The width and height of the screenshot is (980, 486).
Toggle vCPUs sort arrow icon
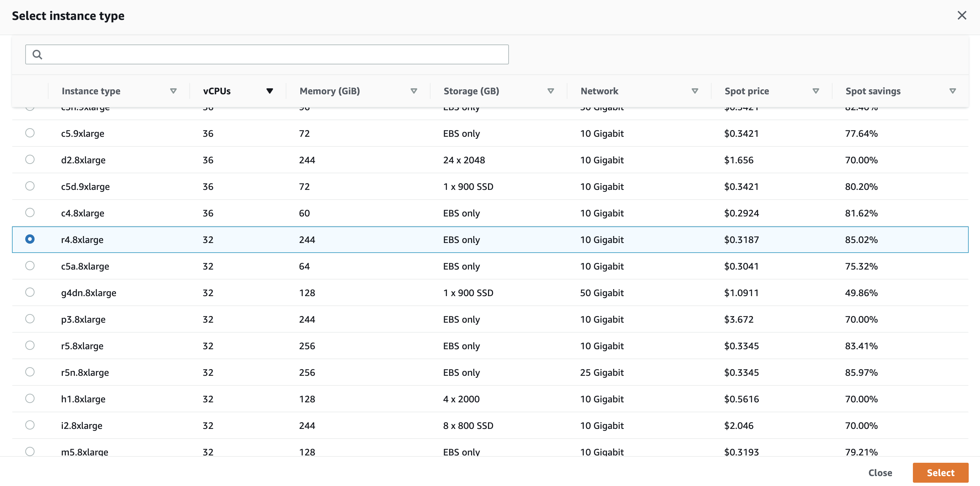tap(269, 91)
